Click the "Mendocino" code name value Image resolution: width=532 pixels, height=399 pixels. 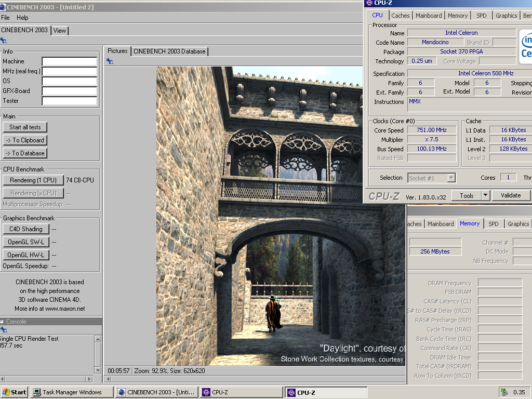(x=435, y=42)
